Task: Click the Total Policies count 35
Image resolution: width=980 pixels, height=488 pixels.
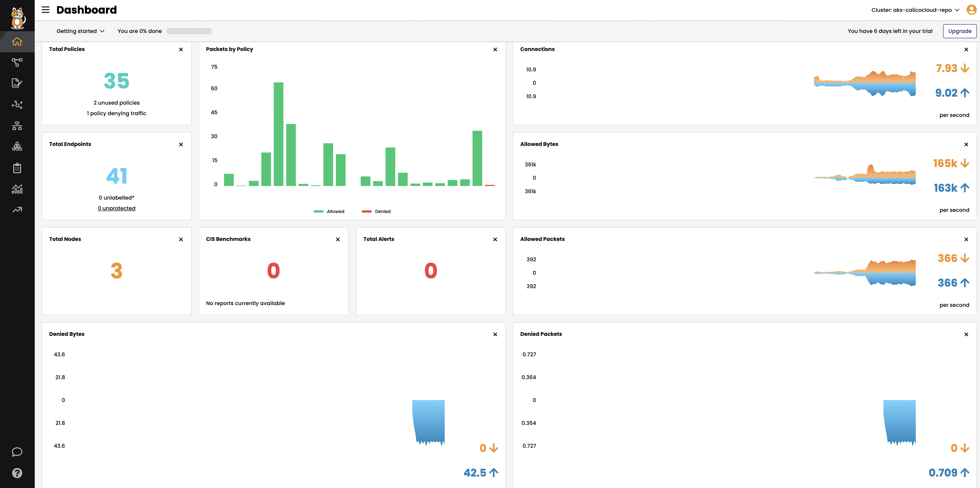Action: (x=116, y=81)
